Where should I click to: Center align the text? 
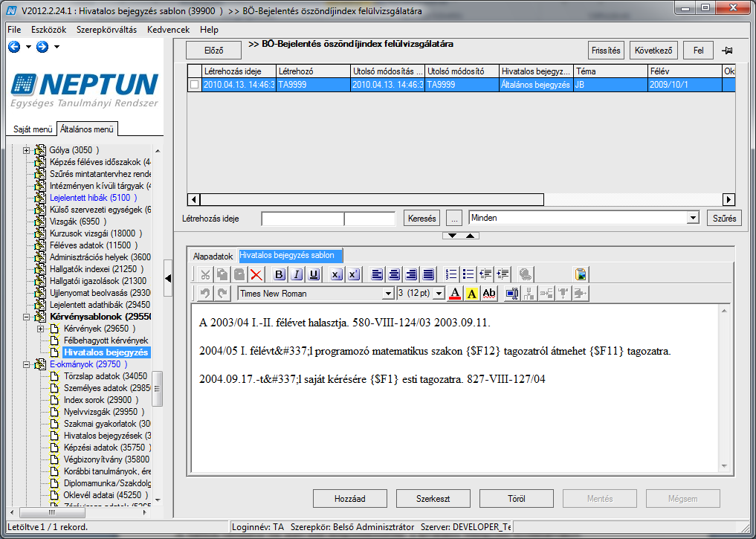pos(394,275)
